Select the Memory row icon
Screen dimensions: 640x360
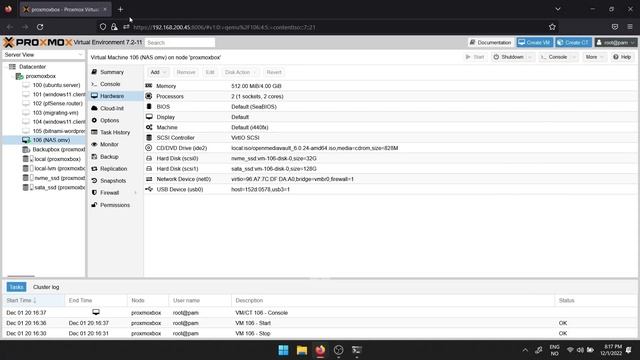click(x=149, y=86)
